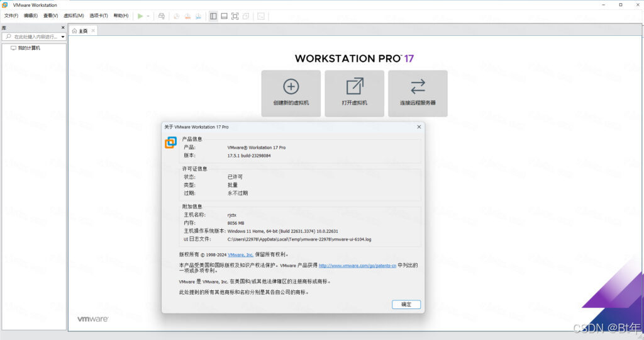Click the 确定 button
Screen dimensions: 644x340
pos(406,304)
